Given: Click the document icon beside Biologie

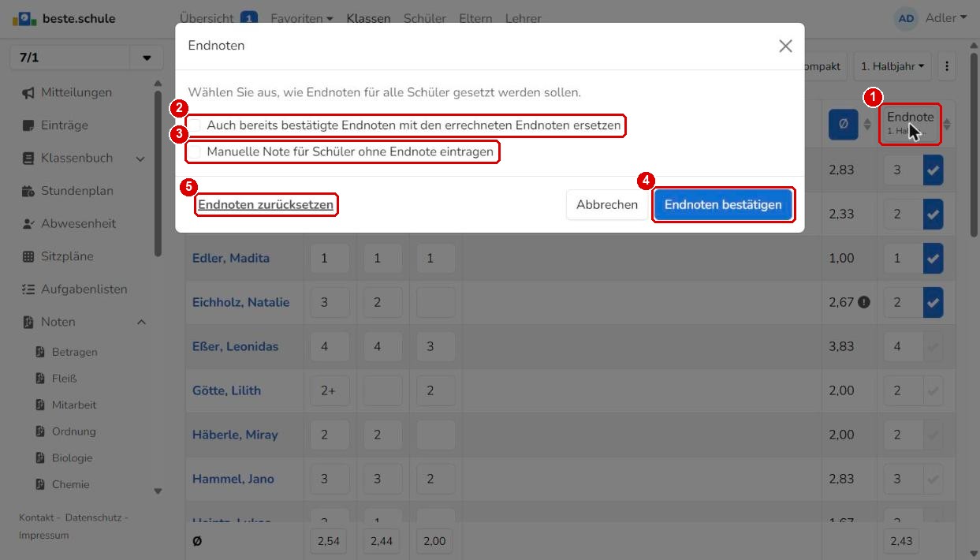Looking at the screenshot, I should (x=40, y=458).
